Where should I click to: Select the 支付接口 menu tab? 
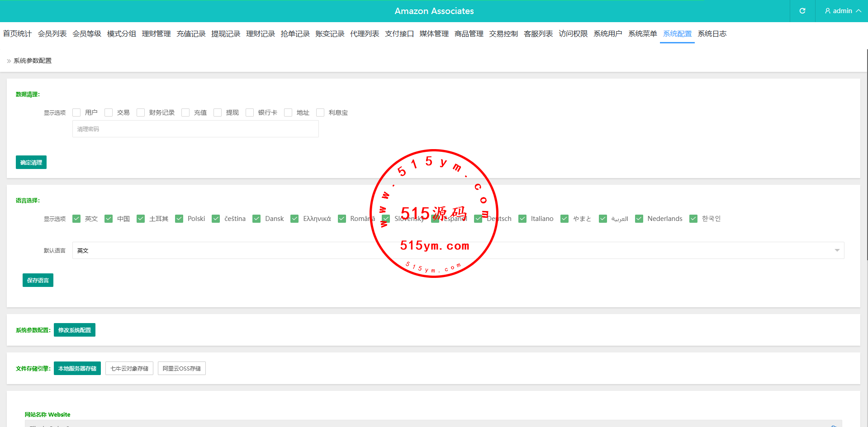399,34
